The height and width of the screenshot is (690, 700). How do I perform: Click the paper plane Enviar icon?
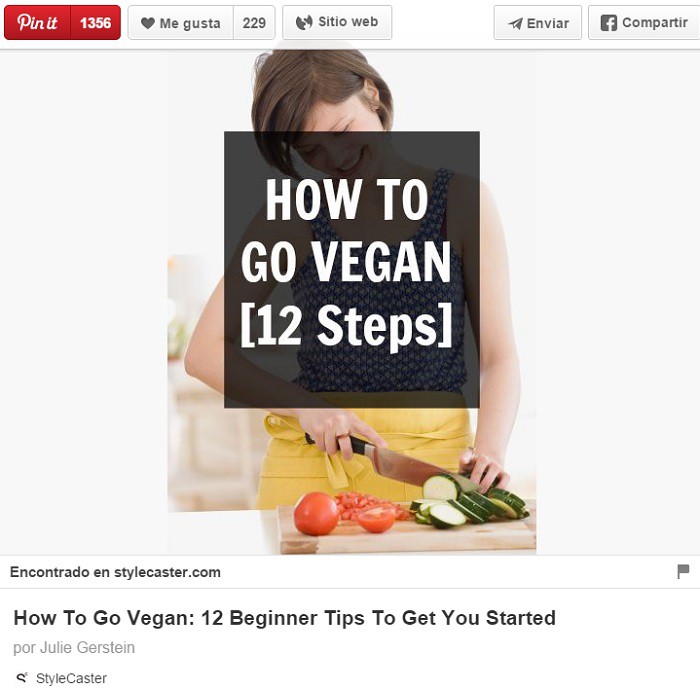click(515, 23)
